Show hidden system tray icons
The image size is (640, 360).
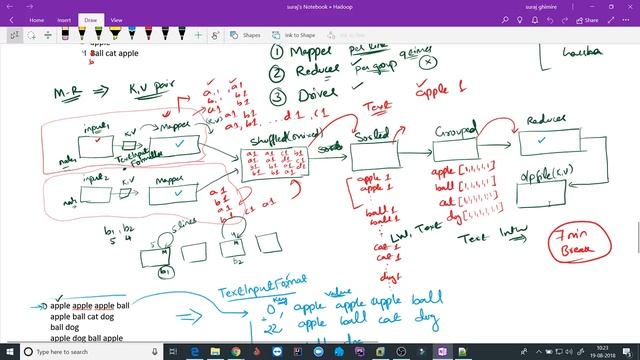point(539,351)
